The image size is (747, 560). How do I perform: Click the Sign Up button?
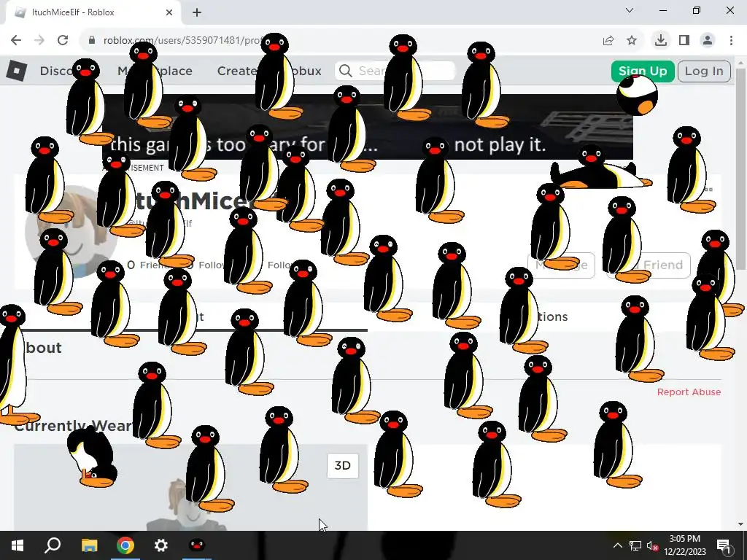click(x=643, y=71)
